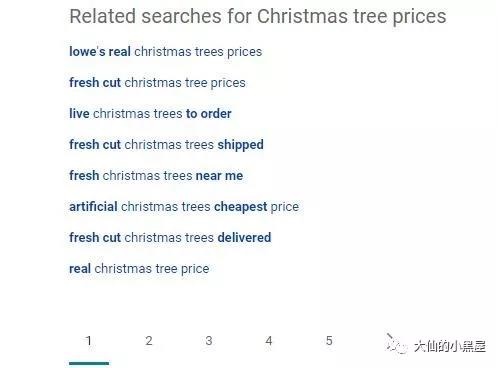
Task: Switch to results page 4
Action: point(269,341)
